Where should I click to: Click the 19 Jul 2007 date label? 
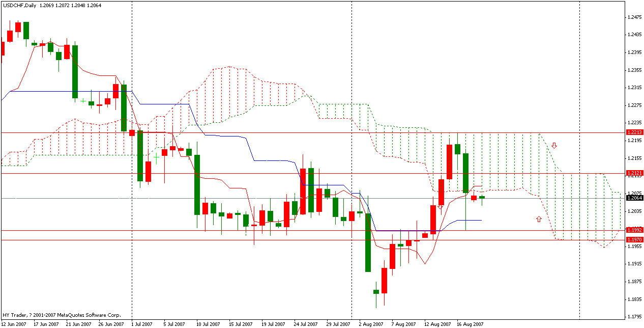pyautogui.click(x=274, y=324)
